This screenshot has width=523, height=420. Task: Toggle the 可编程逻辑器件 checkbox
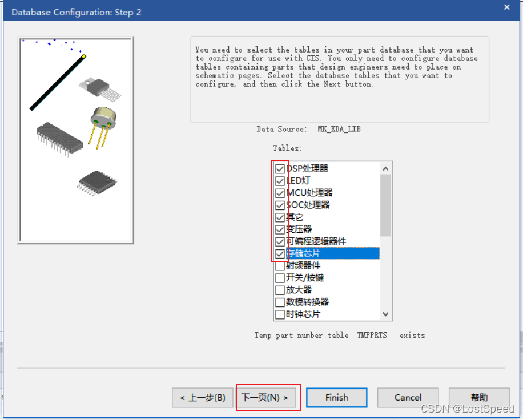pos(280,241)
